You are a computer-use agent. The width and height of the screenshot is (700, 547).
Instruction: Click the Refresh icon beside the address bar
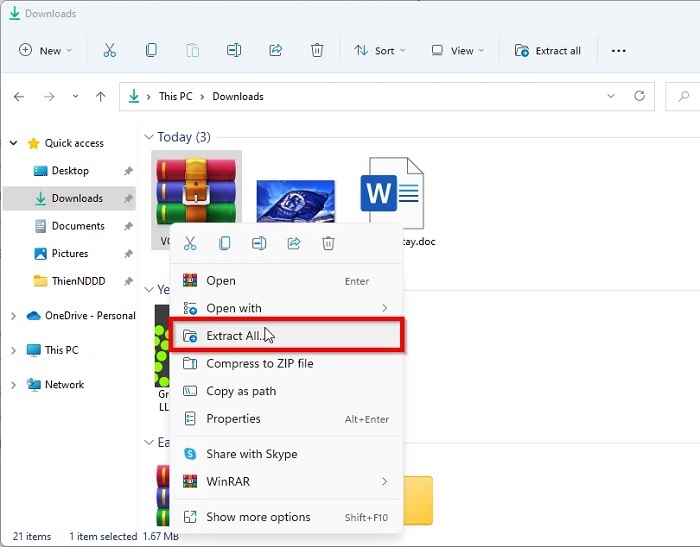(640, 97)
